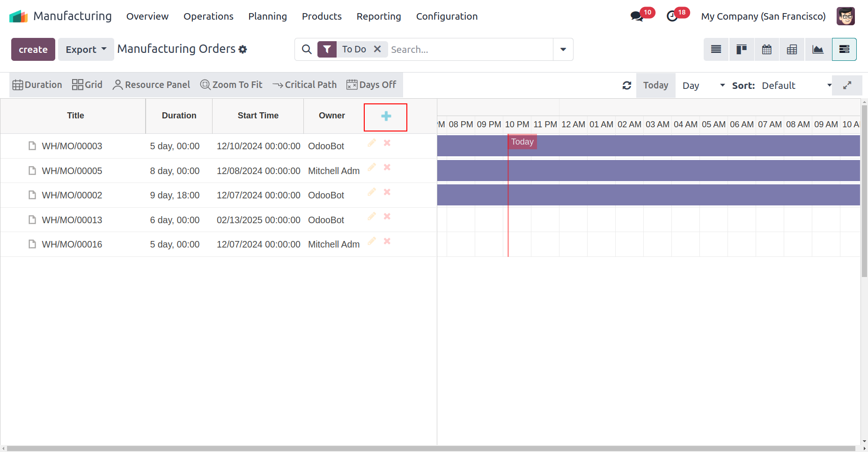This screenshot has width=868, height=452.
Task: Switch to calendar view
Action: (x=766, y=50)
